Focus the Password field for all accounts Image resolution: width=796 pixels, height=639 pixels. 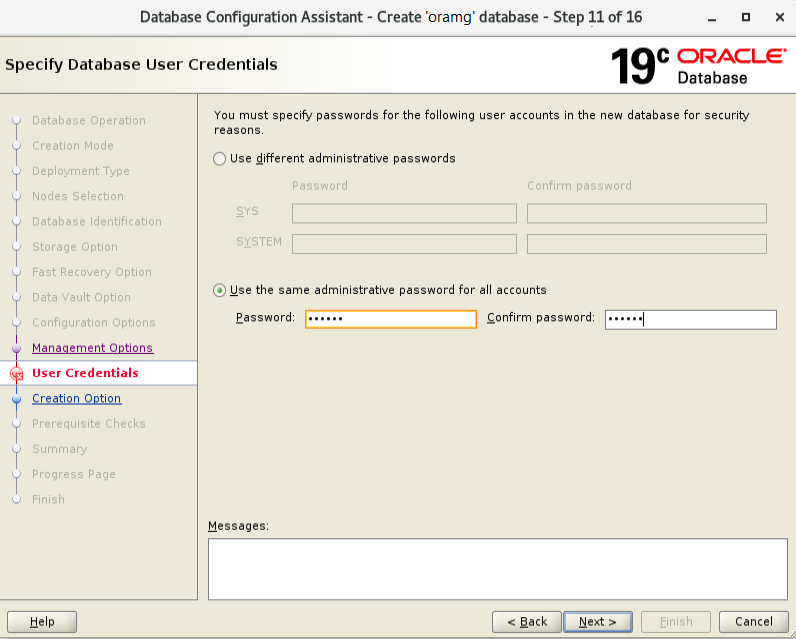pos(390,319)
